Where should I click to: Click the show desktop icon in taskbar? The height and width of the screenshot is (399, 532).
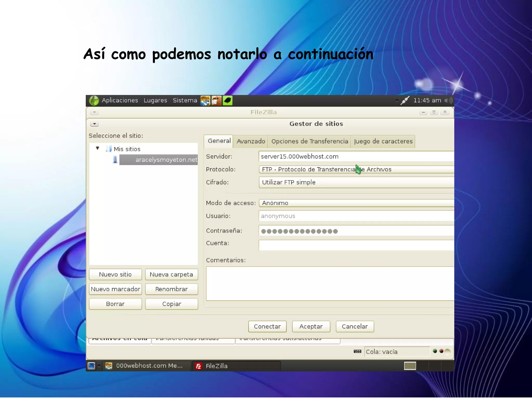tap(91, 366)
